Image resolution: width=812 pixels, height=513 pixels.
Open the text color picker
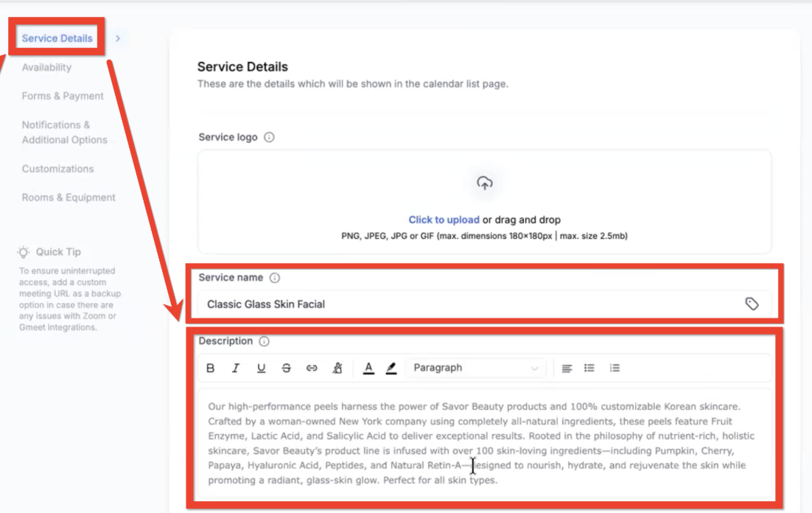click(368, 368)
